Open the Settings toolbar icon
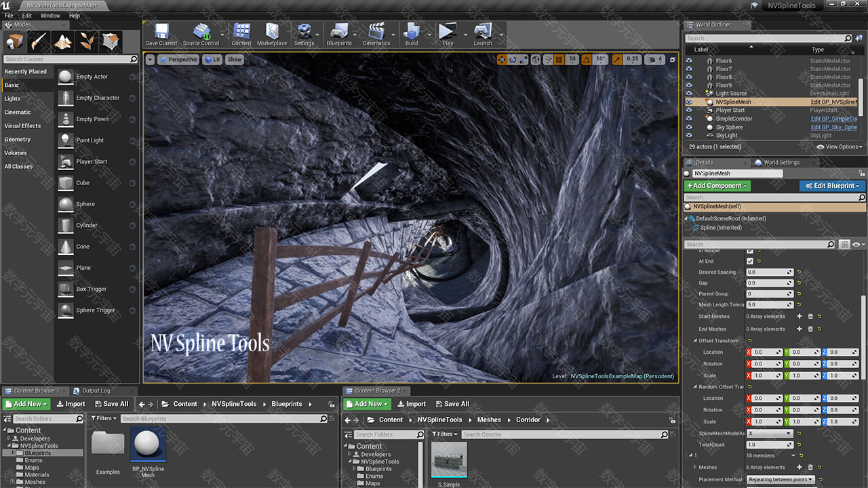868x488 pixels. (x=304, y=34)
